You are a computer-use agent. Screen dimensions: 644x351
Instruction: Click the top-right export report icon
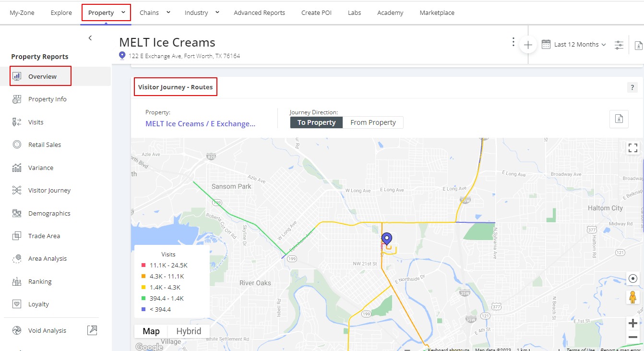point(638,45)
